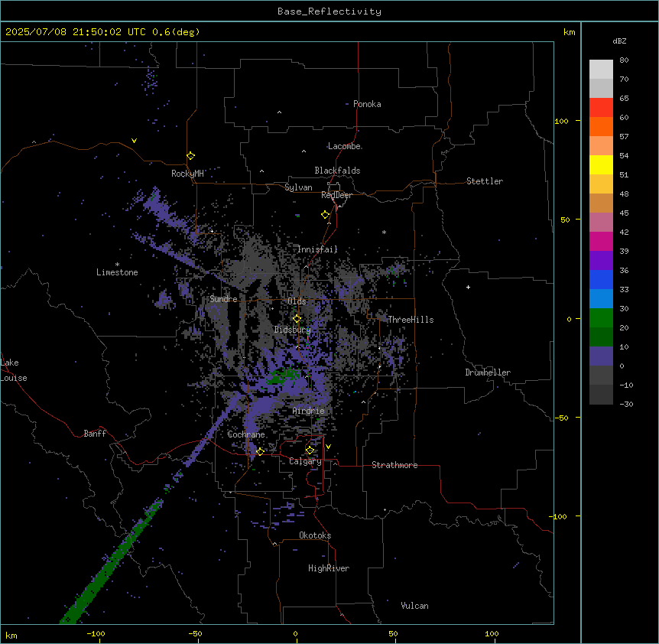Click the yellow station marker below Olds
Image resolution: width=659 pixels, height=644 pixels.
click(x=297, y=318)
